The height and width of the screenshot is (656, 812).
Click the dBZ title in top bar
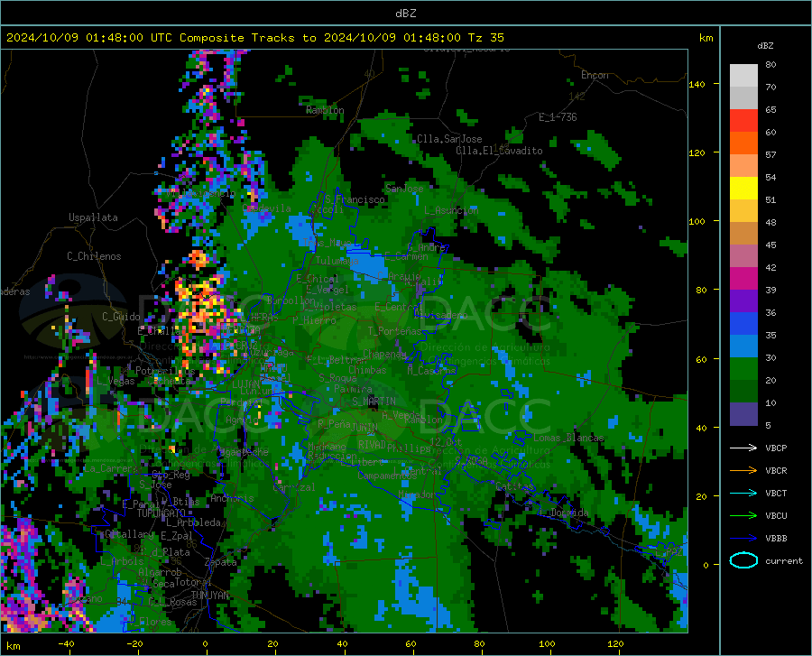[405, 14]
